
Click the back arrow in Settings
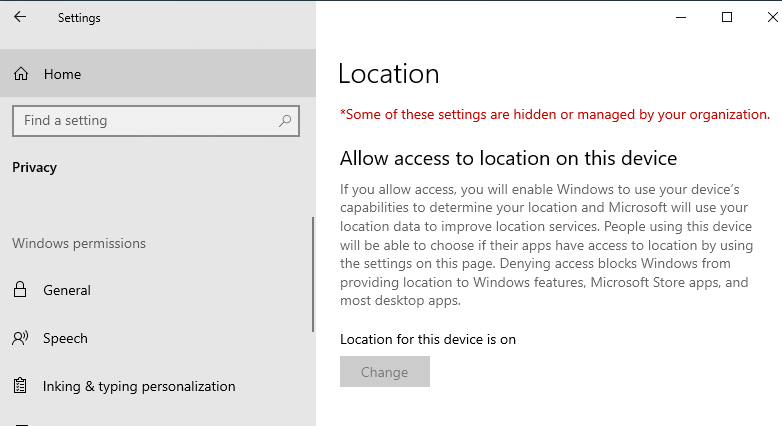click(x=20, y=17)
